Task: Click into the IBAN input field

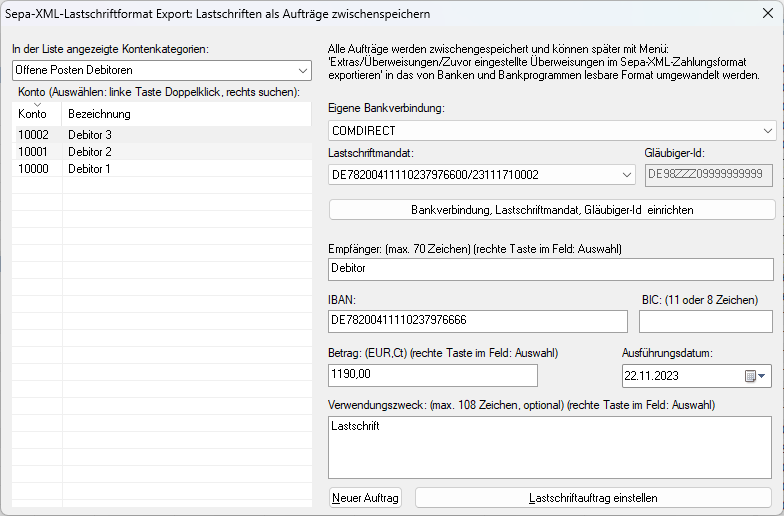Action: (478, 321)
